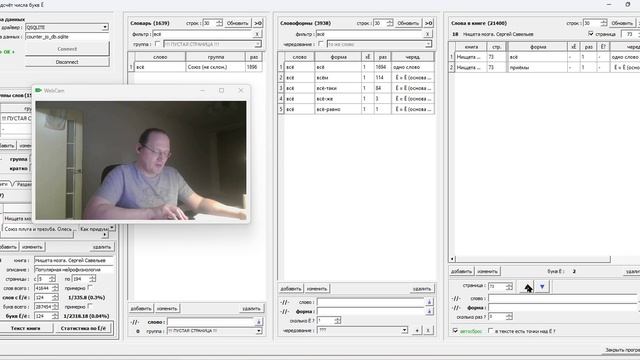Image resolution: width=640 pixels, height=360 pixels.
Task: Clear the Словоформы filter with X button
Action: coord(427,34)
